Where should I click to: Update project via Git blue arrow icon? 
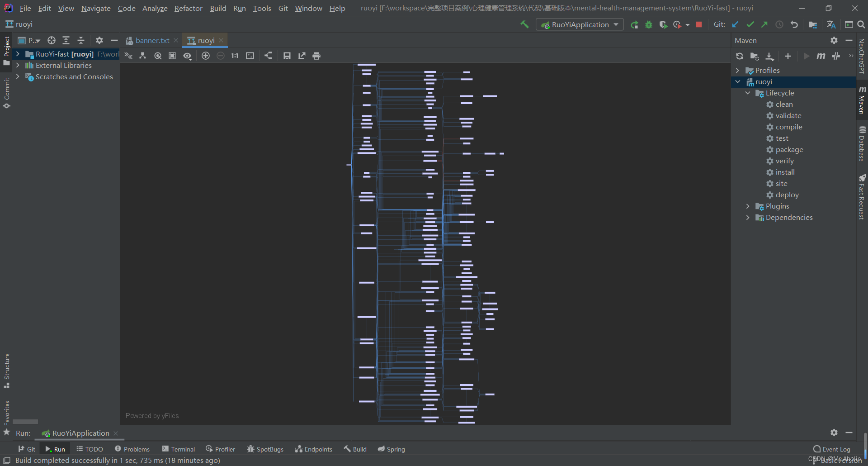[x=736, y=25]
